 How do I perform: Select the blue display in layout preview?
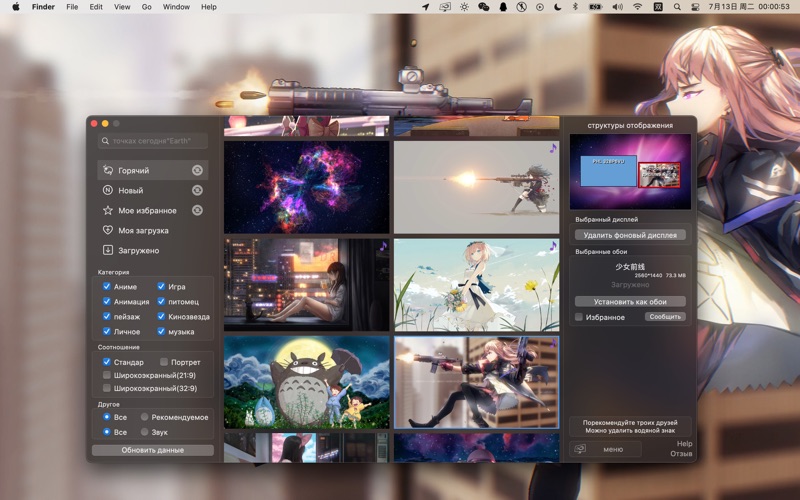pyautogui.click(x=608, y=171)
